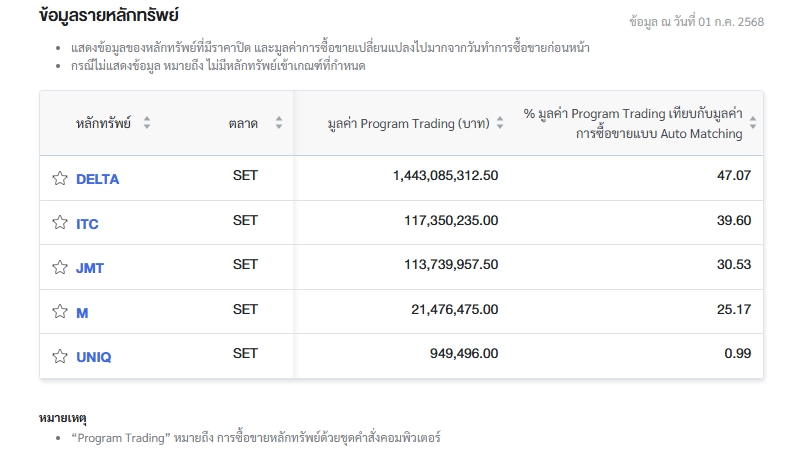
Task: Click the ตลาด column header text
Action: (242, 123)
